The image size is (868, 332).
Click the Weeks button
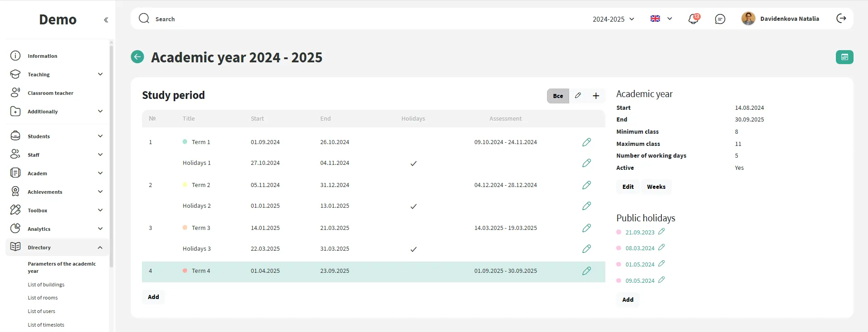click(656, 187)
